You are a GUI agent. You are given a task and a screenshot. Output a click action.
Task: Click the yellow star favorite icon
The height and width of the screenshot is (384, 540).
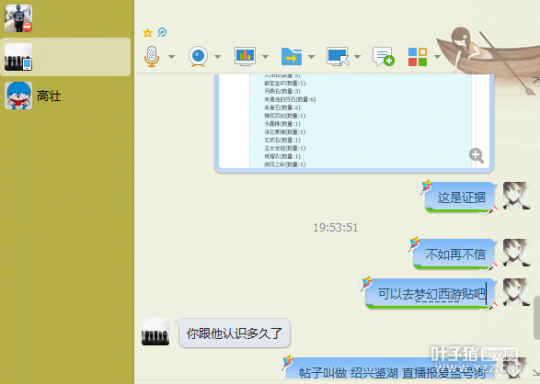coord(148,33)
